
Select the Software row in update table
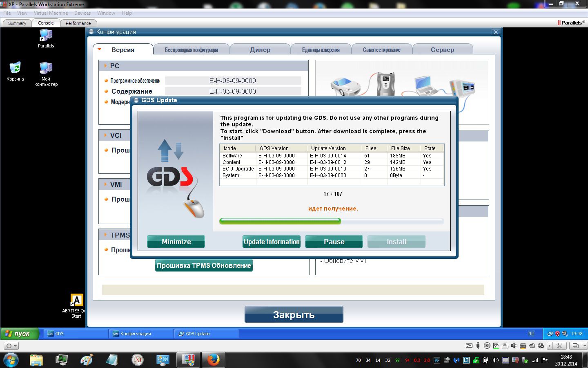332,156
